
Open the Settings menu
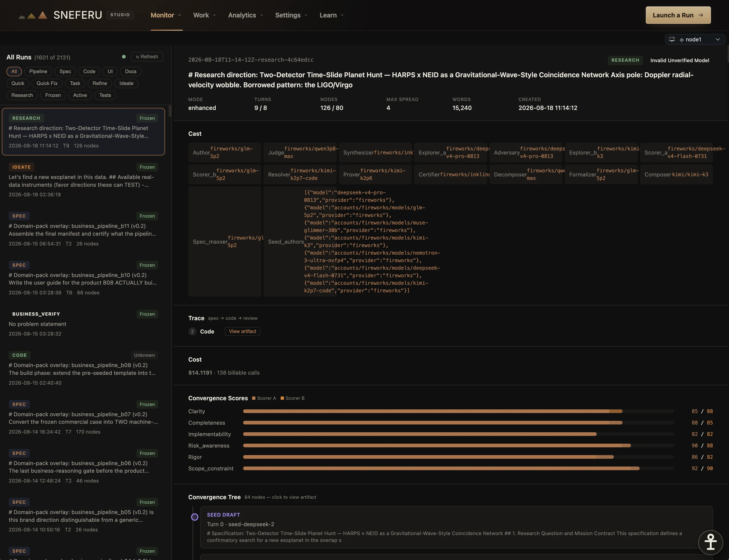click(x=291, y=15)
